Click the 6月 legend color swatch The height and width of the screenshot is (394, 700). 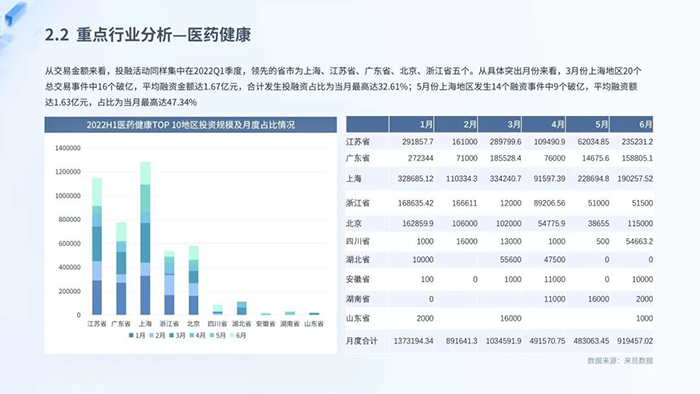click(x=232, y=335)
